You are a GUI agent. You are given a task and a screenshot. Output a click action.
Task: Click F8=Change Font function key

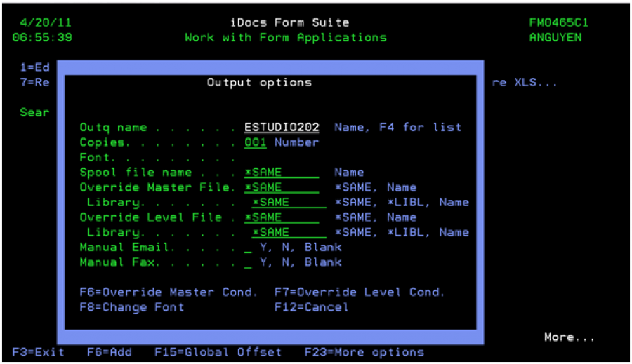[132, 307]
